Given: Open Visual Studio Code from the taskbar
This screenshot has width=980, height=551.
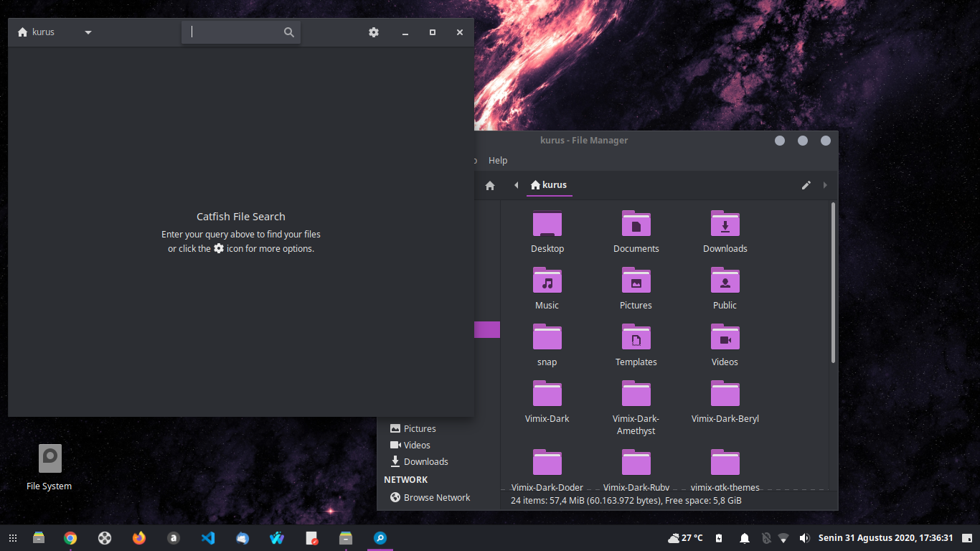Looking at the screenshot, I should (208, 537).
